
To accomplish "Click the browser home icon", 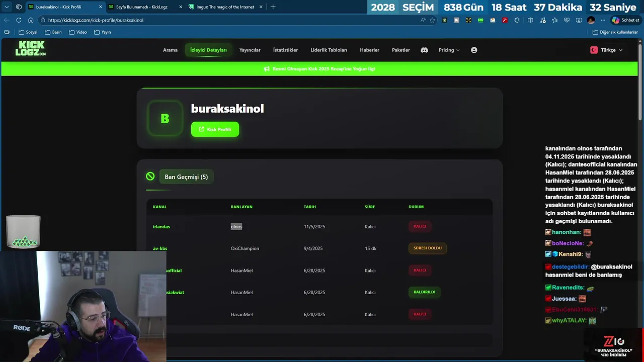I will [x=31, y=20].
